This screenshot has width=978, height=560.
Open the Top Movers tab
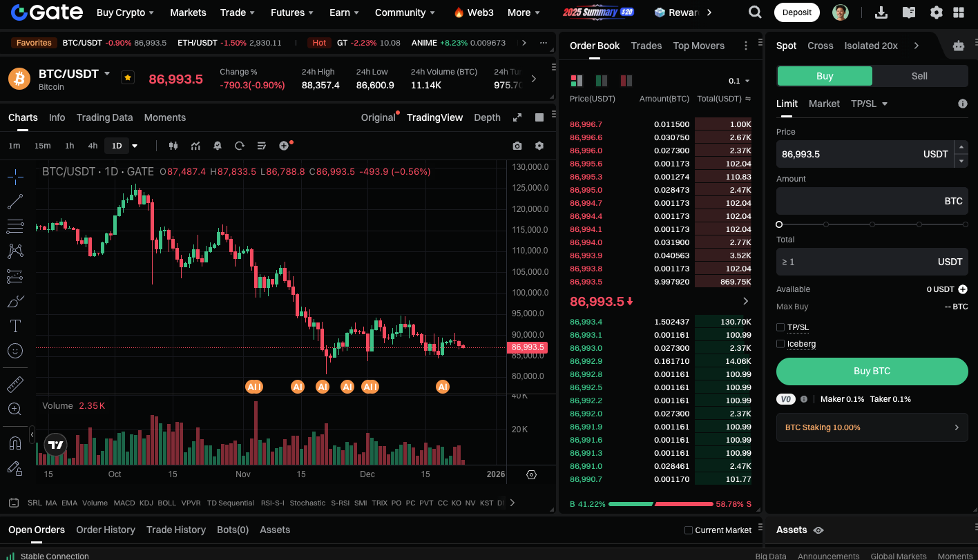[699, 46]
